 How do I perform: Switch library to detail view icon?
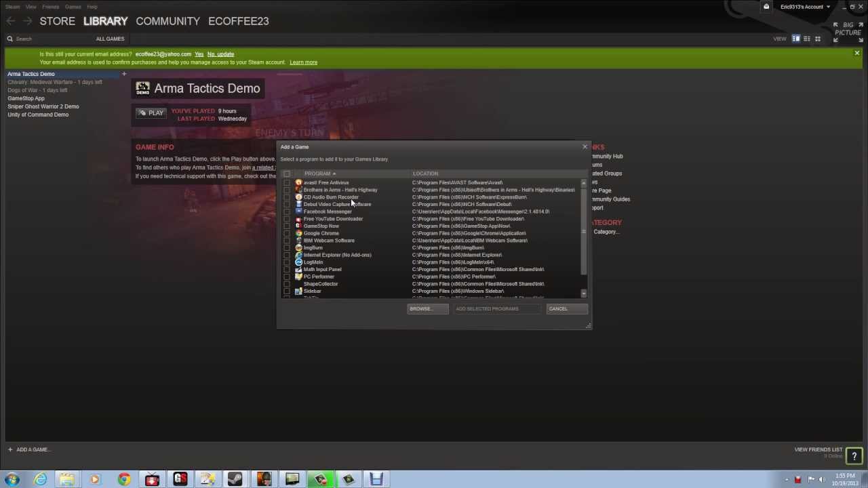coord(796,39)
